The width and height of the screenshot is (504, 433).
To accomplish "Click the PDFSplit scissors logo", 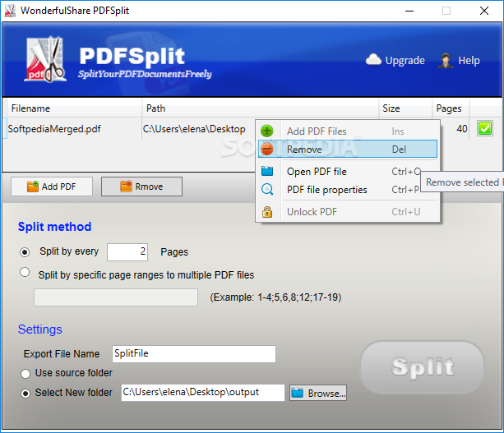I will pos(46,60).
